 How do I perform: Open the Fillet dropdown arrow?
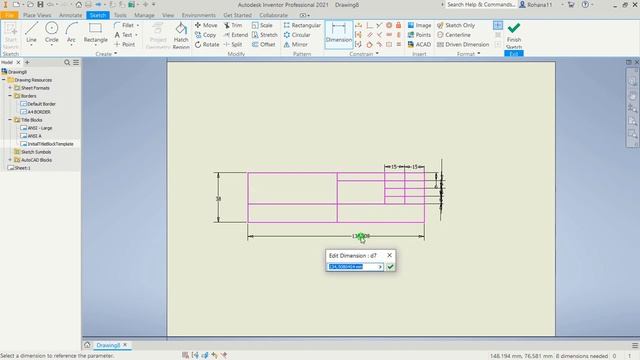point(138,25)
